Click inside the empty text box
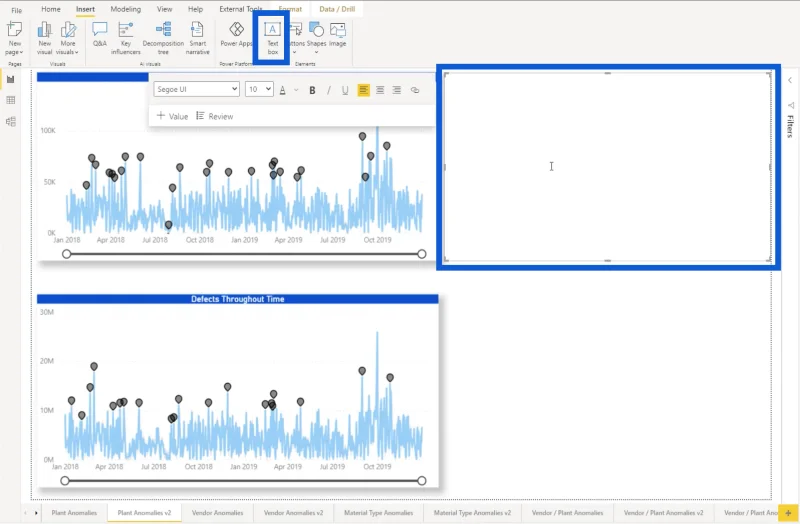The height and width of the screenshot is (524, 800). (607, 167)
